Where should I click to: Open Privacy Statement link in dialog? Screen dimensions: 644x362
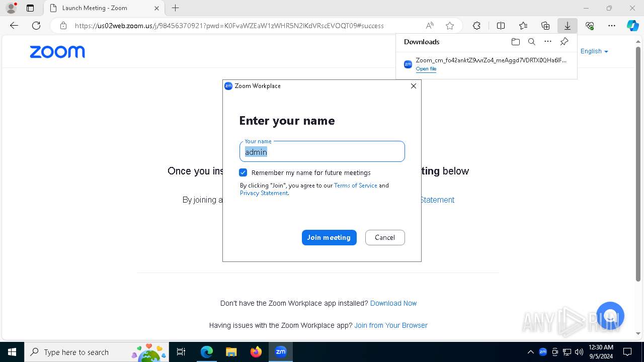[x=264, y=193]
